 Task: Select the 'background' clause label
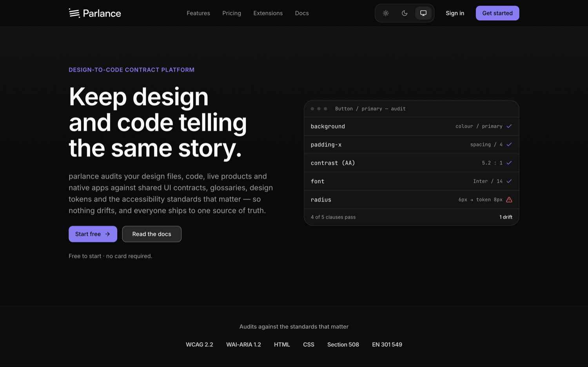coord(328,126)
